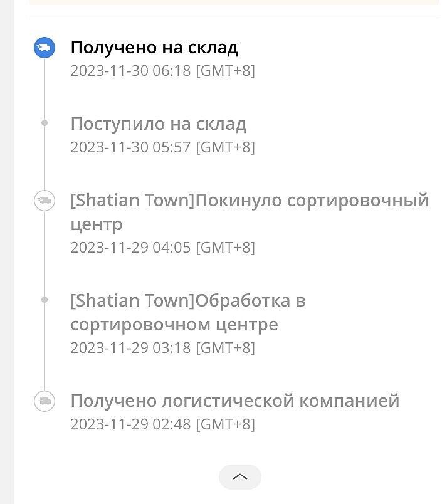Select the Получено на склад status title
Image resolution: width=447 pixels, height=504 pixels.
click(x=154, y=48)
